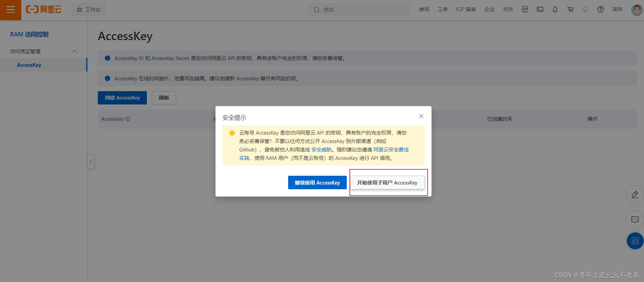Select AccessKey in the sidebar

43,65
